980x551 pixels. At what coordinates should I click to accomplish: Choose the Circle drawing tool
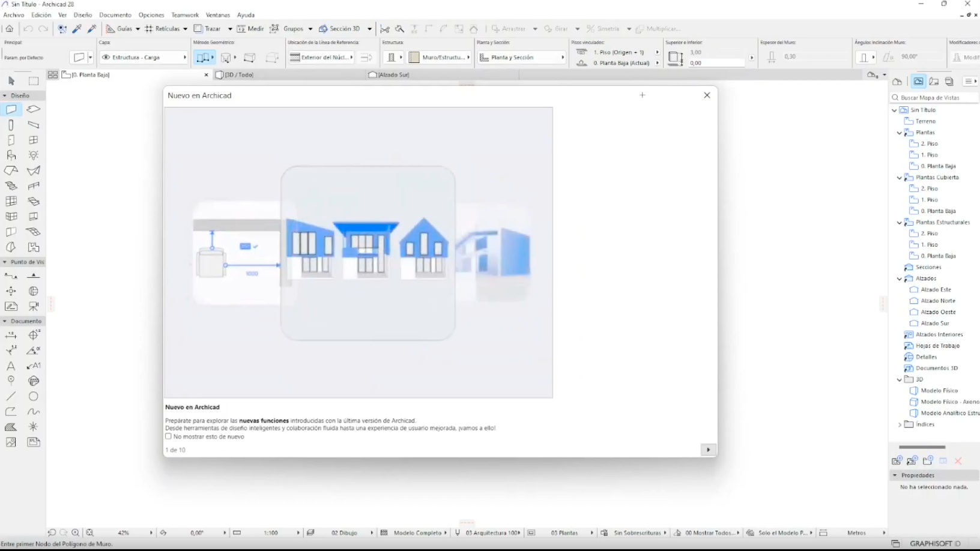click(34, 396)
